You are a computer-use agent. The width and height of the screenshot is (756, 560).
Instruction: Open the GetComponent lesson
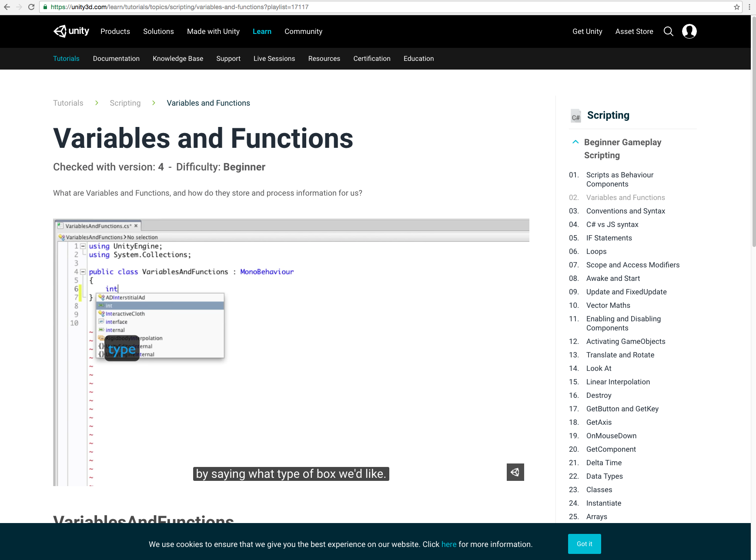point(611,449)
